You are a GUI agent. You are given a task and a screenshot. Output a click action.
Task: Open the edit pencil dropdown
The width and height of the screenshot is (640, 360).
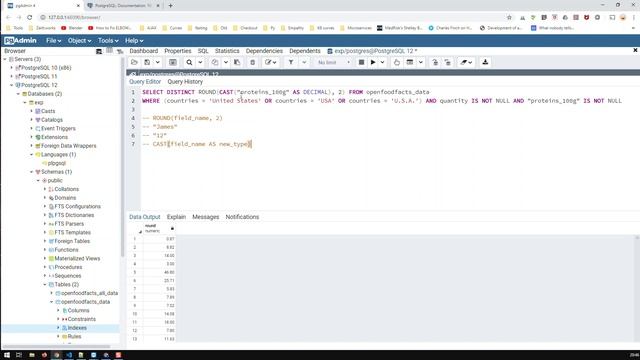(x=270, y=62)
